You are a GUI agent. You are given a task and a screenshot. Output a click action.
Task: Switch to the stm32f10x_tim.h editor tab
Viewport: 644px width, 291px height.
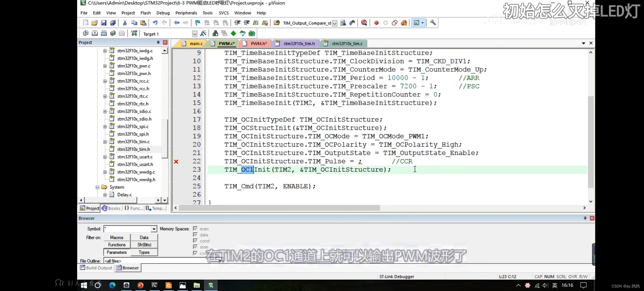296,43
